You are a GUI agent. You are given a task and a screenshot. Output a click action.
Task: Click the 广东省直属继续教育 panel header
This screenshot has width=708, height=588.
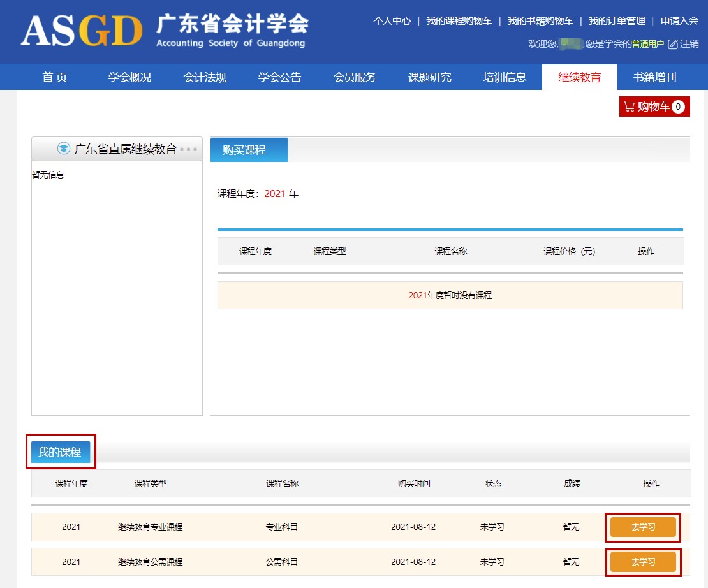117,149
